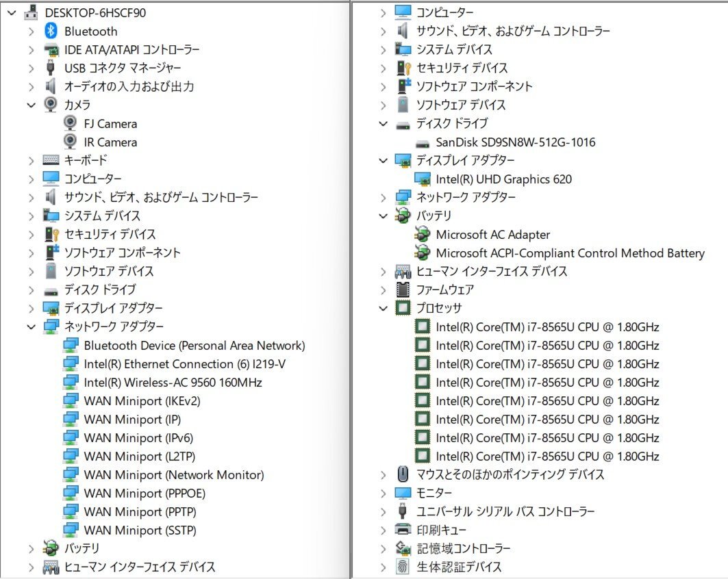Image resolution: width=728 pixels, height=579 pixels.
Task: Select システム デバイス in right pane
Action: click(x=454, y=49)
